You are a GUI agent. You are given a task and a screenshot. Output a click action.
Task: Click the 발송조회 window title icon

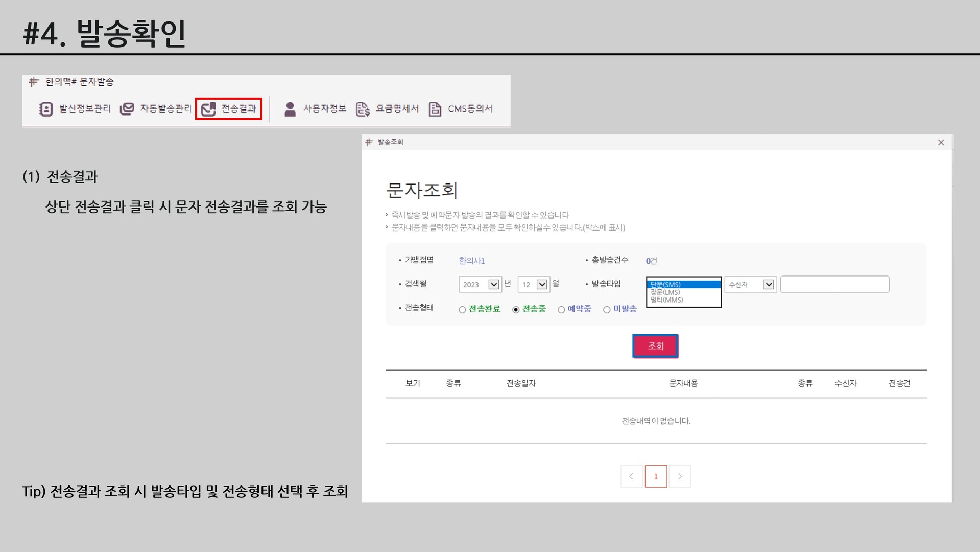(369, 142)
